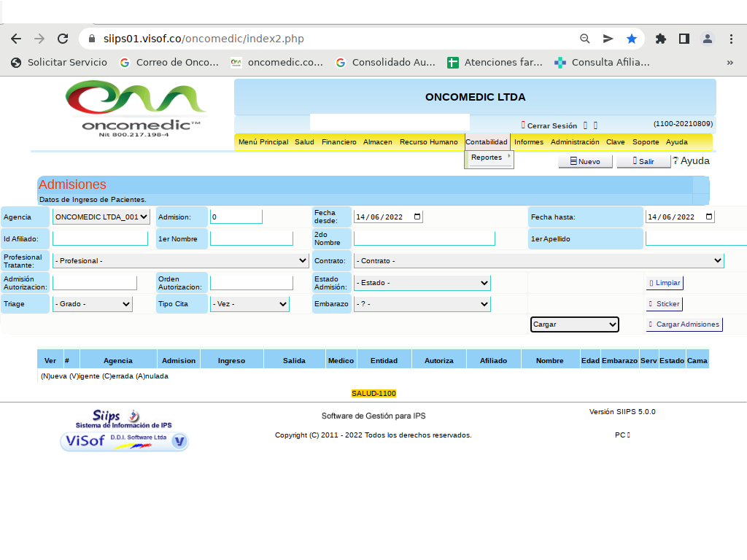Image resolution: width=747 pixels, height=560 pixels.
Task: Click the Cerrar Sesión link
Action: (x=551, y=125)
